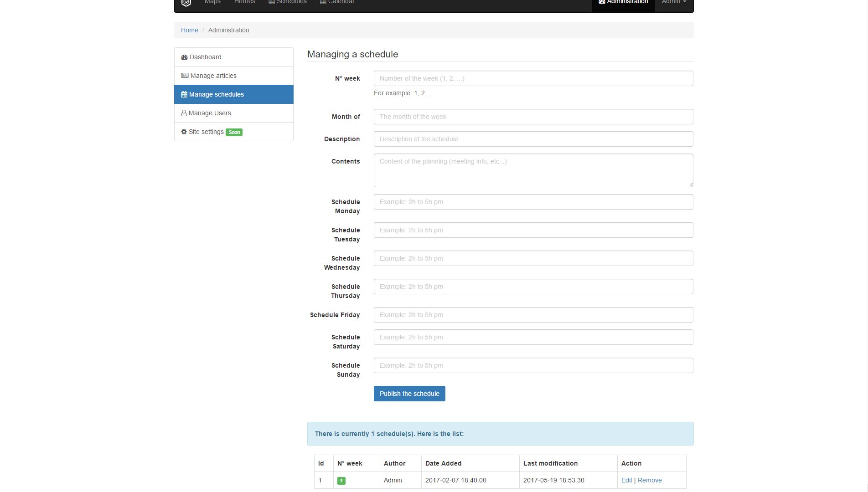The image size is (868, 492).
Task: Open Calendar in the top navigation
Action: tap(337, 2)
